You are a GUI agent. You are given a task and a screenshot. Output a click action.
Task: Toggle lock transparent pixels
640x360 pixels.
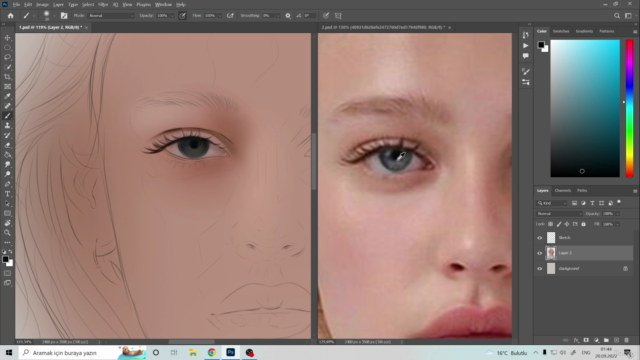[550, 224]
